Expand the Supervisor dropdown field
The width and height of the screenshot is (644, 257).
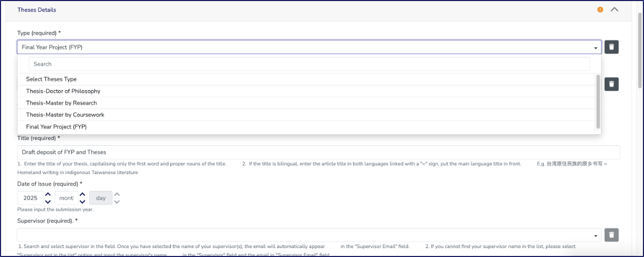309,235
